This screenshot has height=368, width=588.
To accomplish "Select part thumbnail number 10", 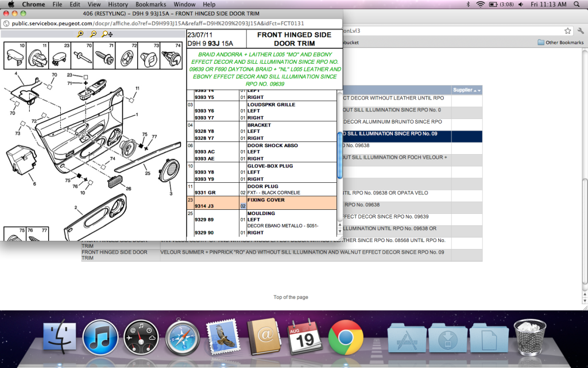I will (15, 56).
